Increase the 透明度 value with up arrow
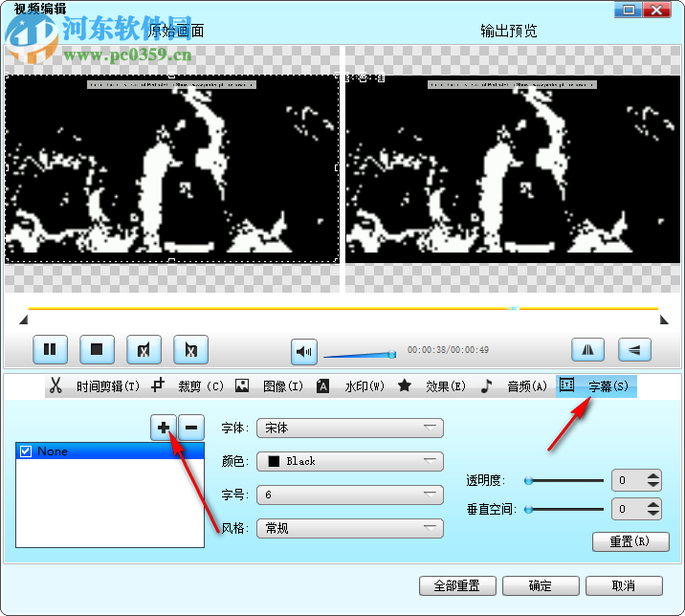This screenshot has width=685, height=616. coord(653,476)
